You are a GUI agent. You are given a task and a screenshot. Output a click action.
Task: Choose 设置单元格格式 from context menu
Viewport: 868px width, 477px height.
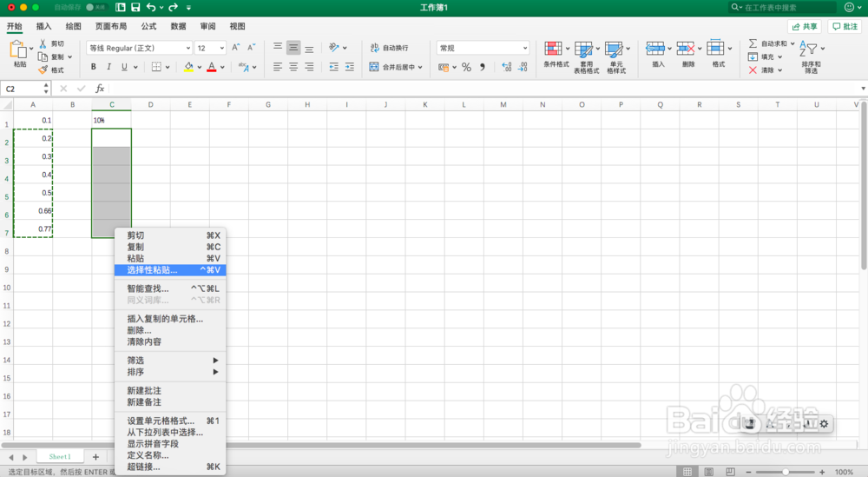170,421
